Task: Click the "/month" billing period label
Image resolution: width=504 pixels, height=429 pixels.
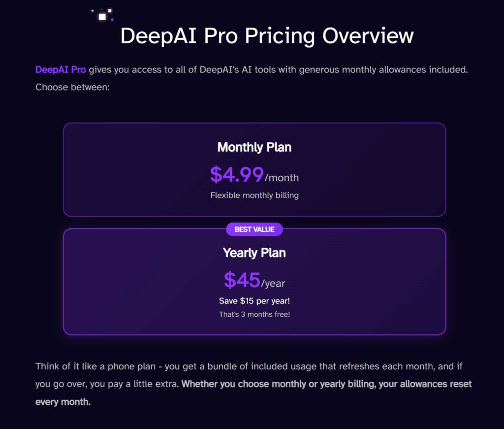Action: pyautogui.click(x=282, y=178)
